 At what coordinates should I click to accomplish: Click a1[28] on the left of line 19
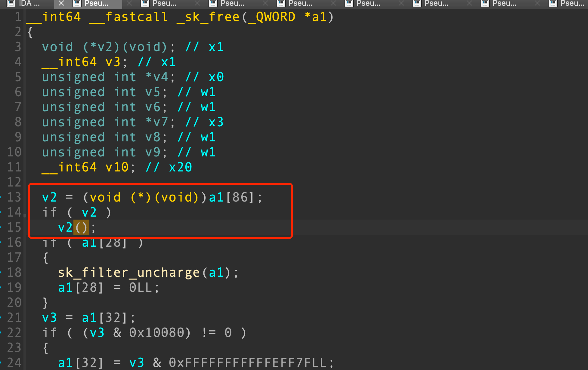click(x=81, y=288)
